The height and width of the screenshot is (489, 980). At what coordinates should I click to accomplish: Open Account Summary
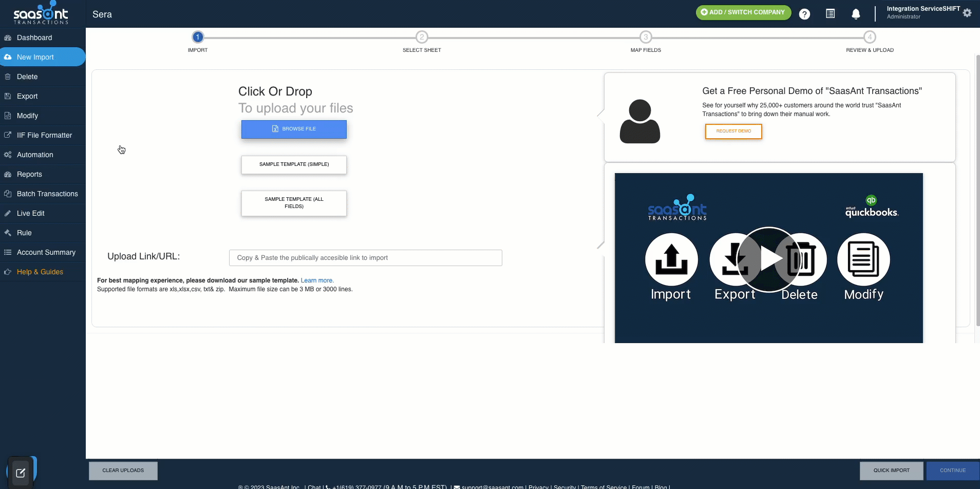pos(43,252)
